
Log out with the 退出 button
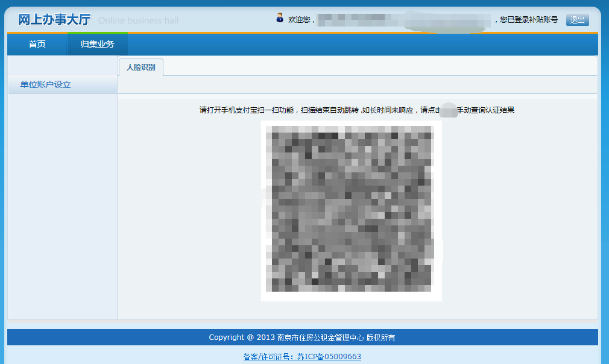pyautogui.click(x=577, y=20)
